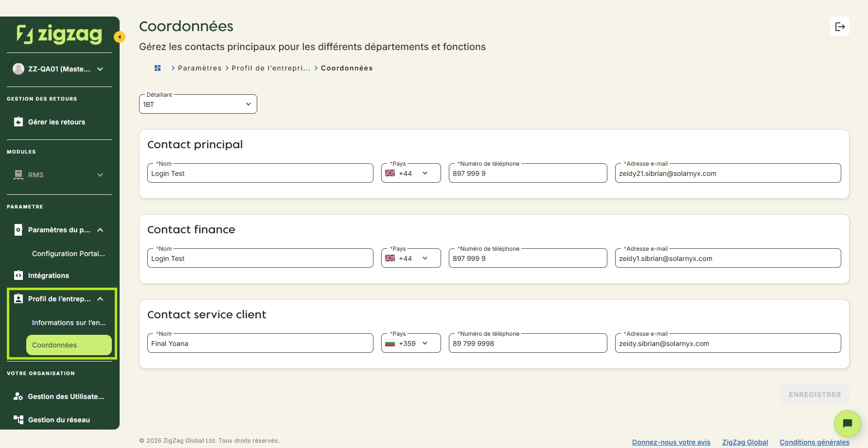Image resolution: width=868 pixels, height=448 pixels.
Task: Click the ZigZag logo in sidebar
Action: click(59, 34)
